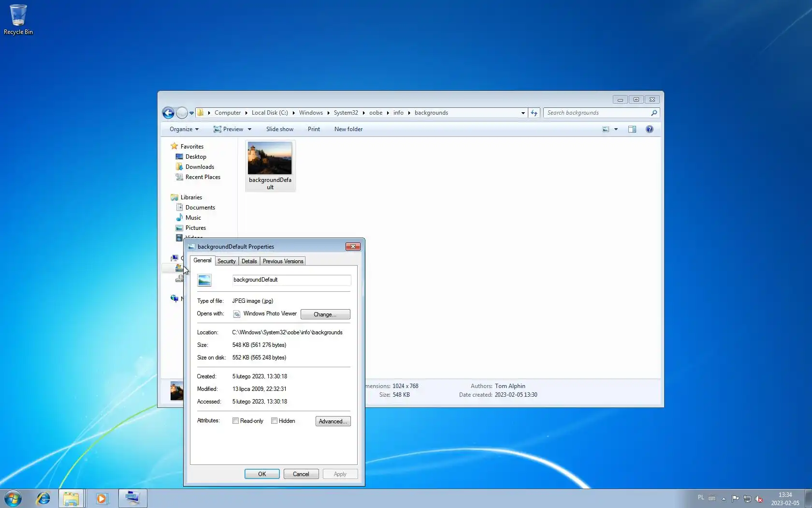Screen dimensions: 812x508
Task: Jump to the oobe folder in the breadcrumb
Action: point(376,113)
